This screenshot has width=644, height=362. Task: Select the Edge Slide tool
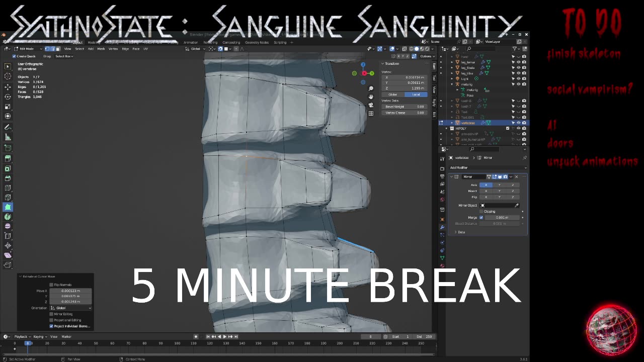(8, 236)
